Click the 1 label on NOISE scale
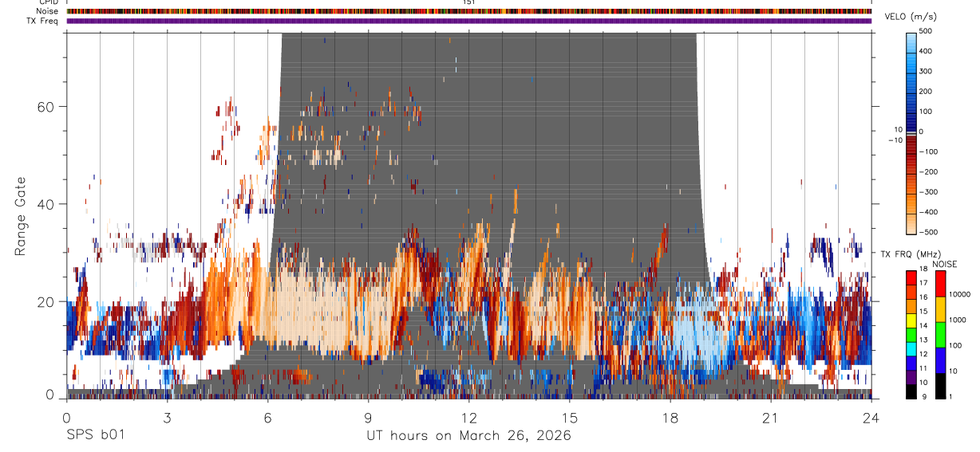The image size is (980, 452). (x=951, y=397)
